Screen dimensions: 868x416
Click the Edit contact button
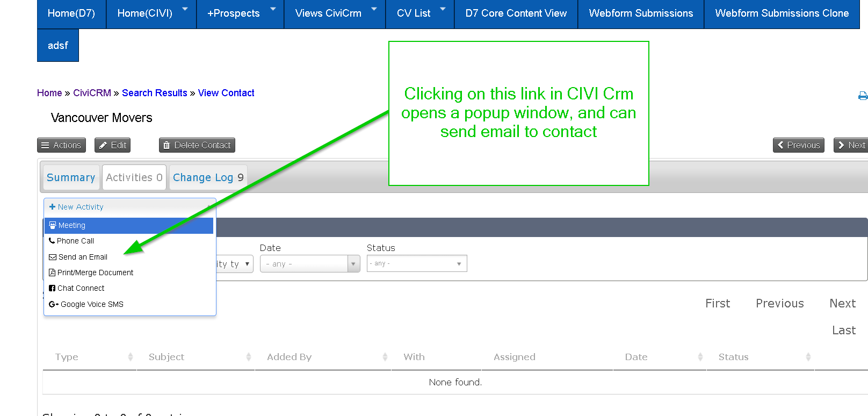(112, 145)
